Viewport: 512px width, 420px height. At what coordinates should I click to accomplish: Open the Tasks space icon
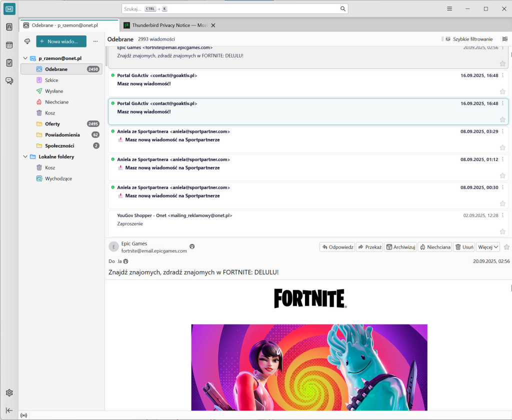pos(9,62)
